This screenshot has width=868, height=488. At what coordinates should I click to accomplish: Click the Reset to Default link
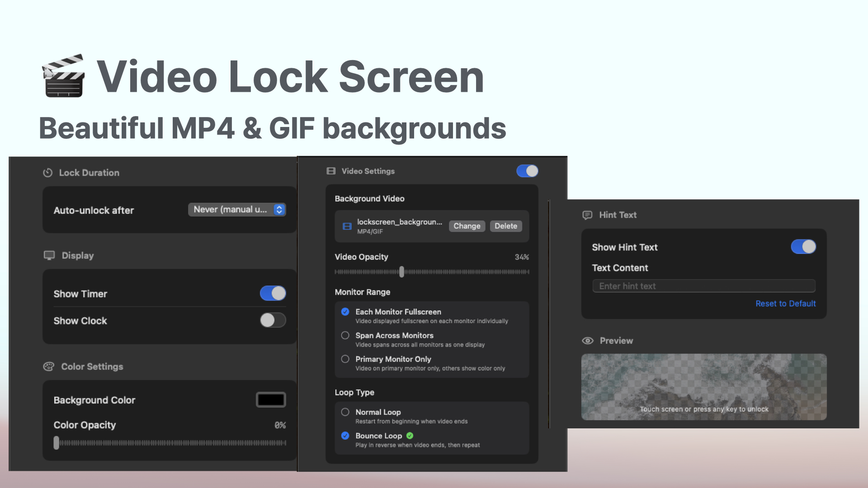(785, 304)
